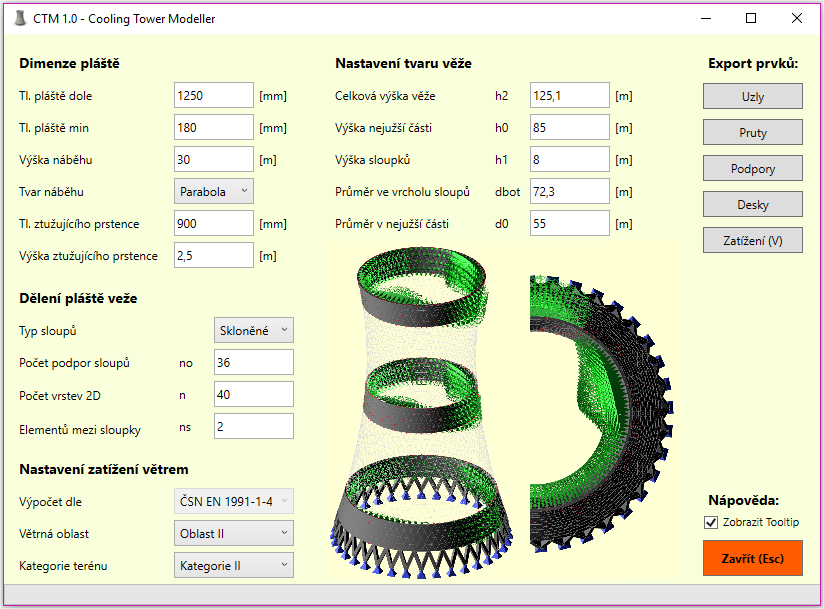Select the Výška náběhu input field
The height and width of the screenshot is (609, 824).
214,160
